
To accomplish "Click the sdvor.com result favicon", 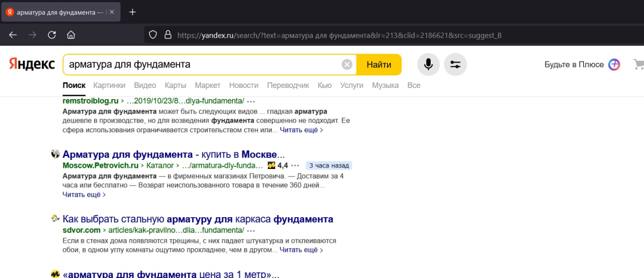I will [x=55, y=219].
